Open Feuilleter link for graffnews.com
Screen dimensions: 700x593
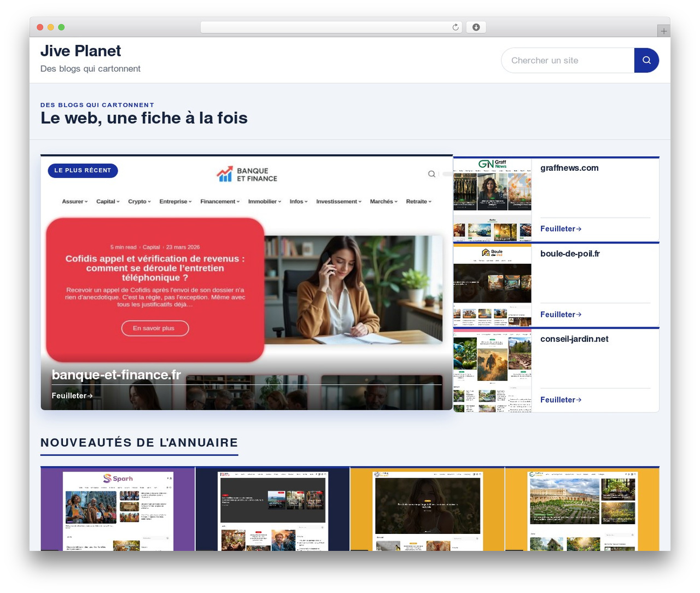coord(561,229)
